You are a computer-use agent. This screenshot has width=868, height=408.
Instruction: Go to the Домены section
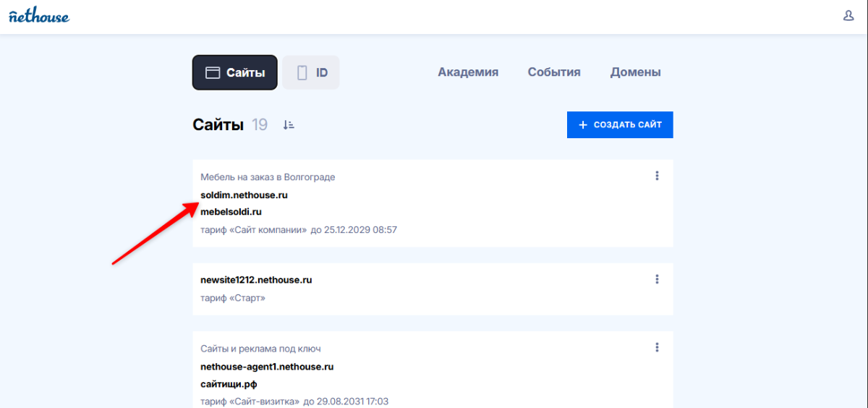click(636, 72)
